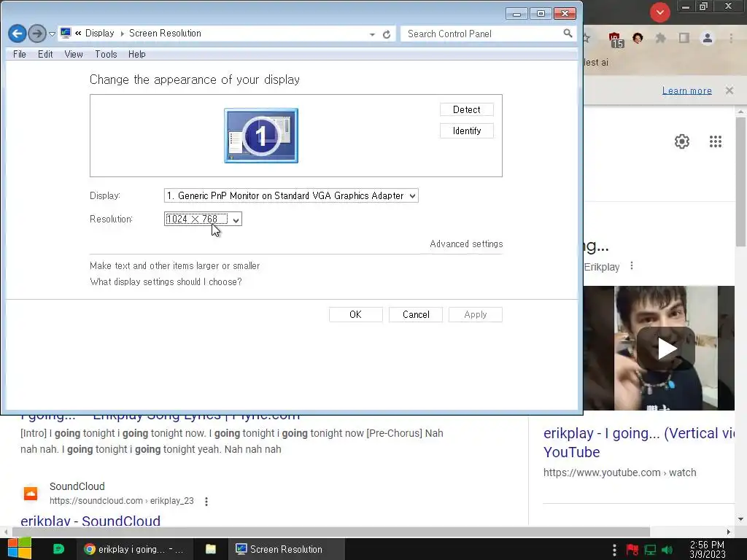Screen dimensions: 747x560
Task: Click the red dropdown circle in Chrome title bar
Action: click(x=659, y=12)
